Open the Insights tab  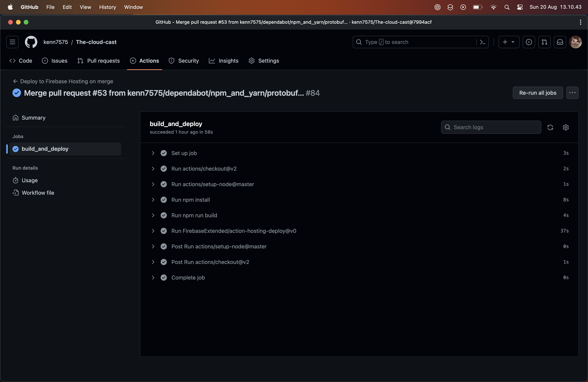click(224, 61)
